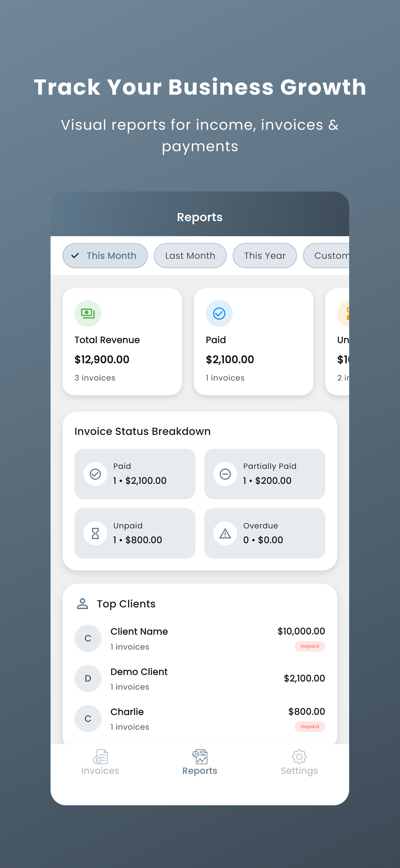
Task: Open the Paid status breakdown tile
Action: coord(135,474)
